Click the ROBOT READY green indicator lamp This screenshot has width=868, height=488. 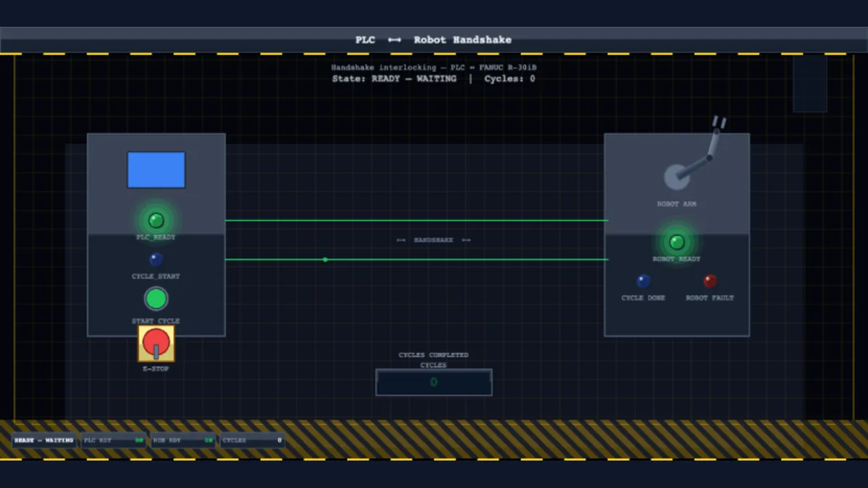[x=677, y=242]
